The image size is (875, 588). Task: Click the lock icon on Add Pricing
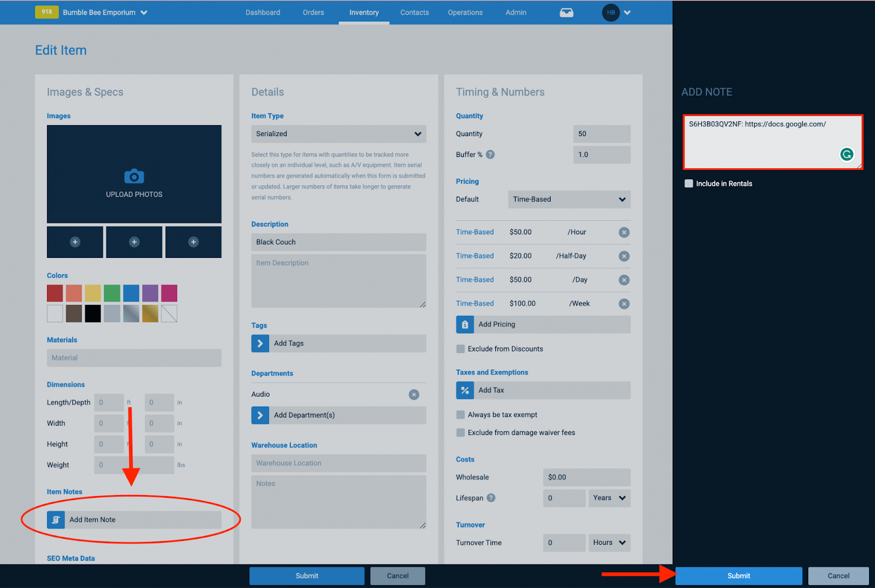[x=464, y=324]
